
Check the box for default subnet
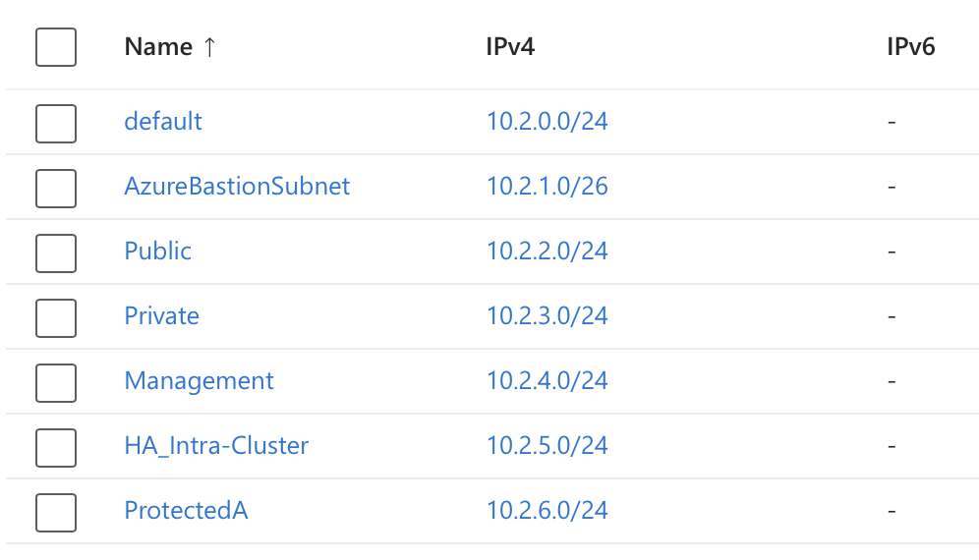point(56,124)
